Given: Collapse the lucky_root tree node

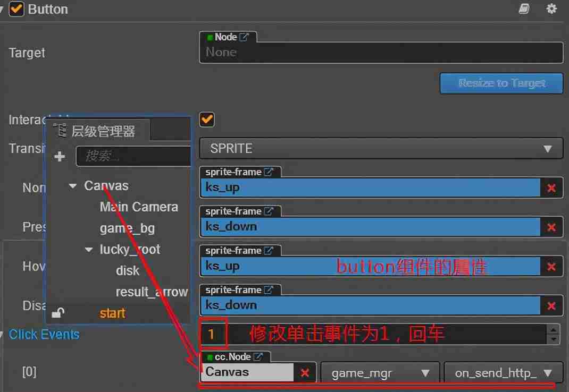Looking at the screenshot, I should point(89,250).
